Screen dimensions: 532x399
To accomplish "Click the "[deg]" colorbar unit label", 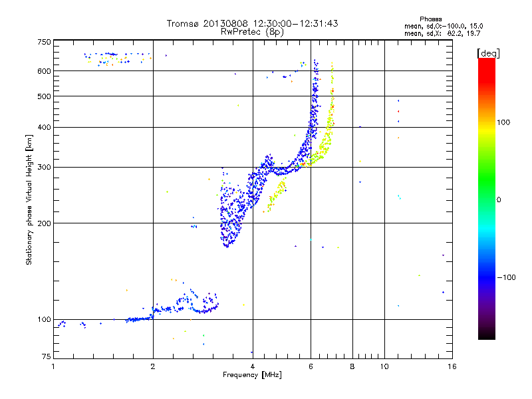I will pos(488,53).
